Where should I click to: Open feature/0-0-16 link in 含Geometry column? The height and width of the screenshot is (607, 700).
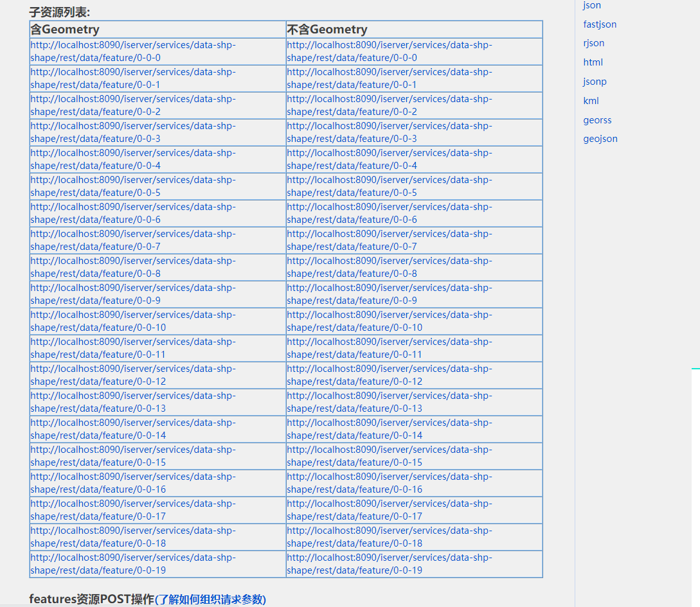(133, 483)
